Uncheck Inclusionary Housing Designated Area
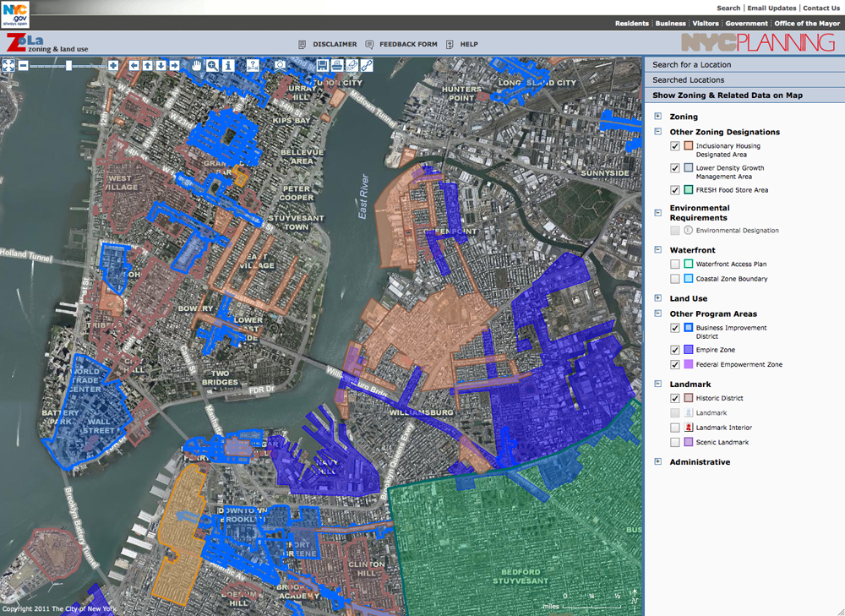This screenshot has width=845, height=616. click(674, 146)
